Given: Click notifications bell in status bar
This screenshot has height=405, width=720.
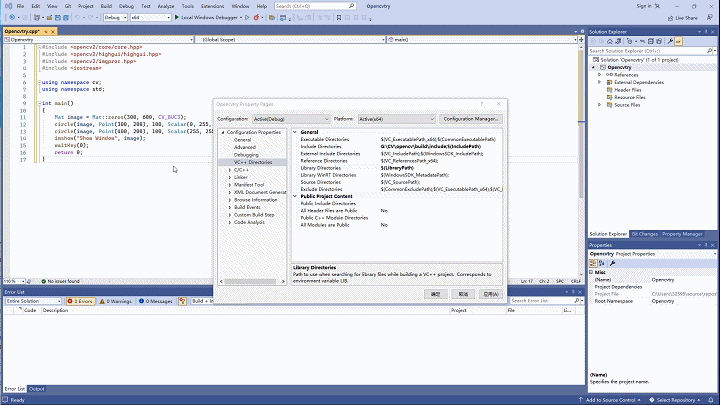Looking at the screenshot, I should pos(711,400).
